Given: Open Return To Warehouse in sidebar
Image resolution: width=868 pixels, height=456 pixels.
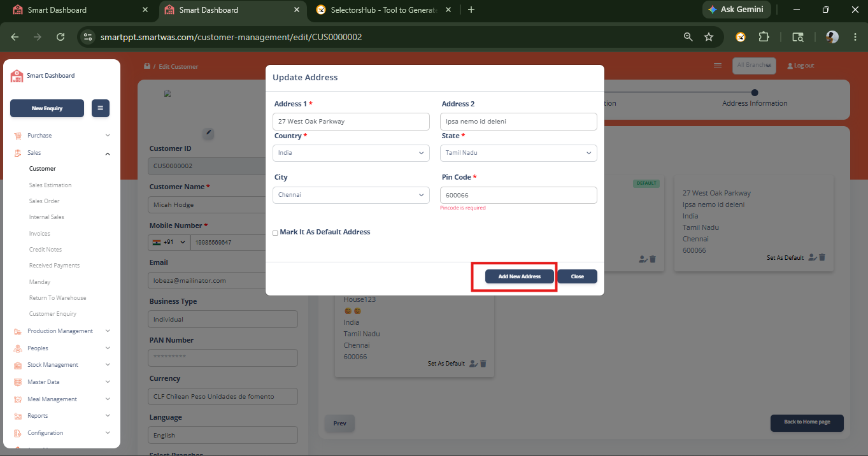Looking at the screenshot, I should [x=57, y=298].
